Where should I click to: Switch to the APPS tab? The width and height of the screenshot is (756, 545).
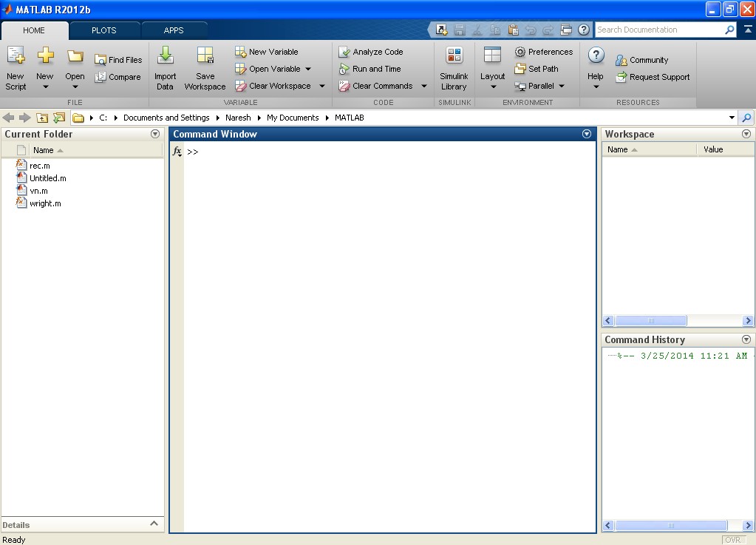click(x=174, y=30)
